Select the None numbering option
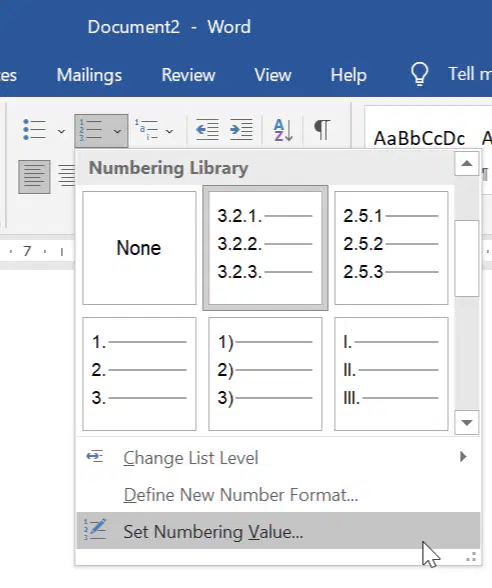 [139, 248]
